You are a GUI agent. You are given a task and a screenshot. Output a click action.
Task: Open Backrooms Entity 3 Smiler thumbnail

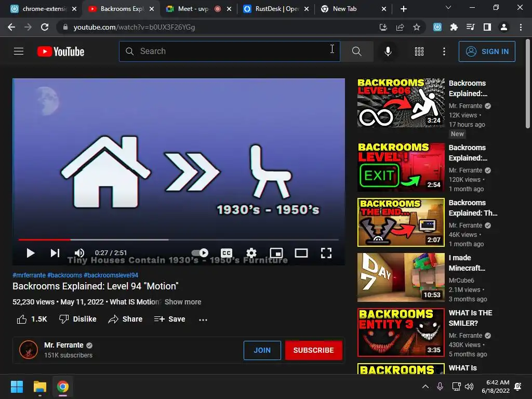click(x=401, y=332)
